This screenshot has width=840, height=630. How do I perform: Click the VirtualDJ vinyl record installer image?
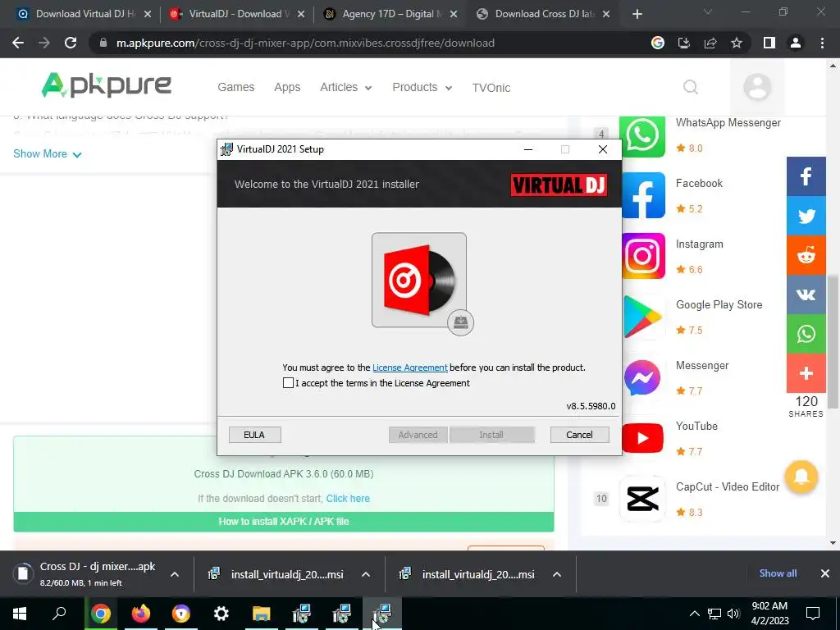[x=419, y=280]
